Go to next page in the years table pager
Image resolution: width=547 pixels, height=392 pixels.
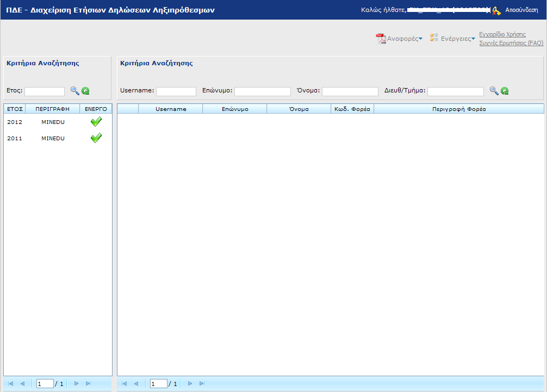[77, 384]
